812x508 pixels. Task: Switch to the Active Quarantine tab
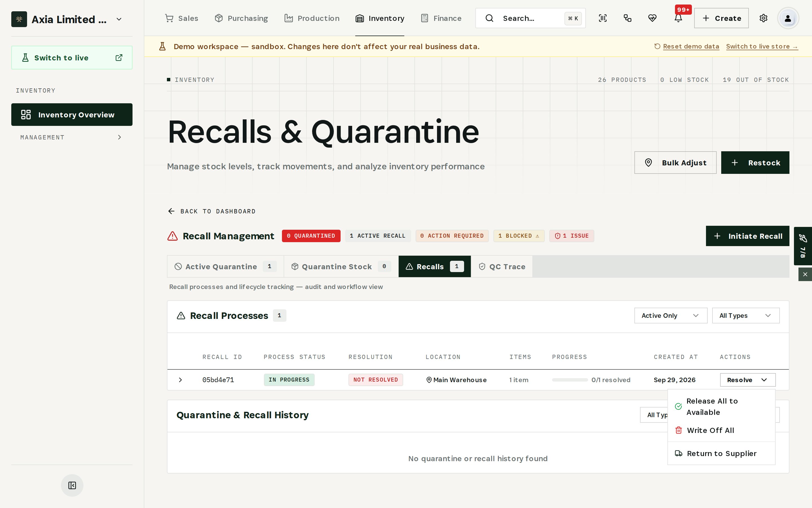click(x=226, y=266)
